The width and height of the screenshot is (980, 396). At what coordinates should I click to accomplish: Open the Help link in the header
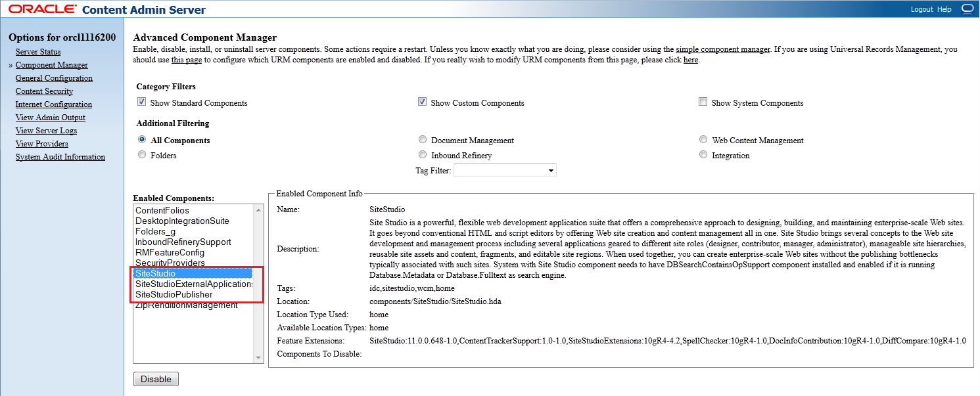coord(945,9)
